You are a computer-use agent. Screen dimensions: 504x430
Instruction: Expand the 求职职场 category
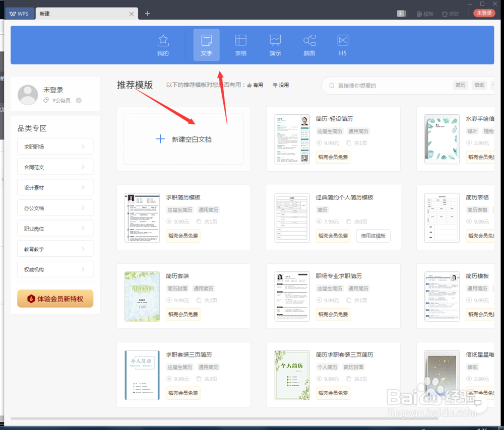coord(55,146)
